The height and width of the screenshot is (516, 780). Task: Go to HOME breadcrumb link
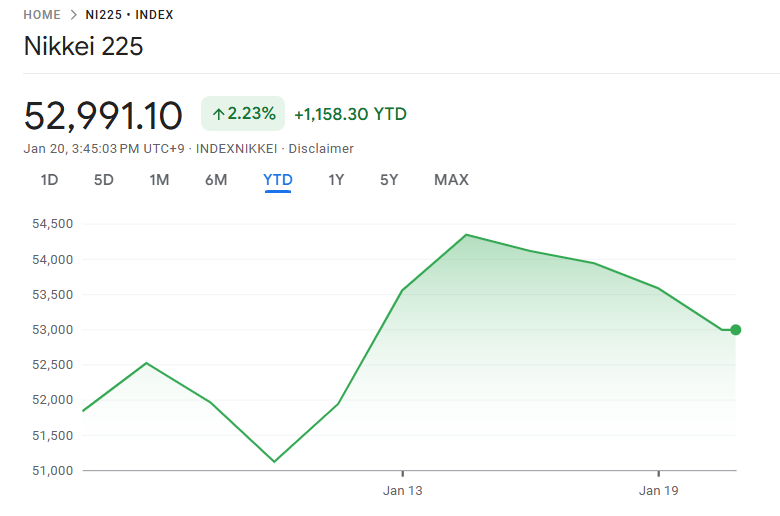(x=42, y=15)
